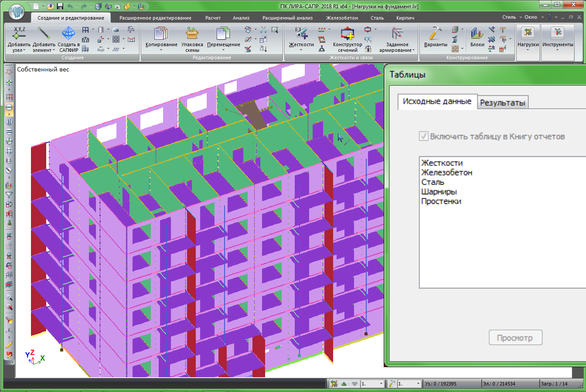
Task: Open the Окно menu
Action: click(x=531, y=17)
